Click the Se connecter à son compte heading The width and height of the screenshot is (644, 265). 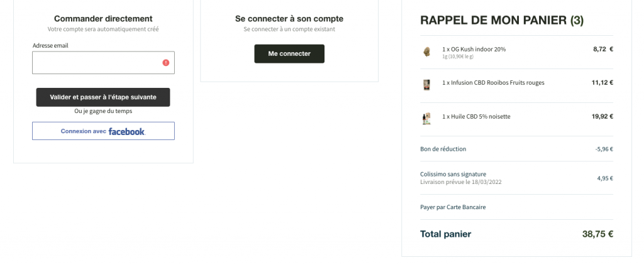click(x=289, y=18)
